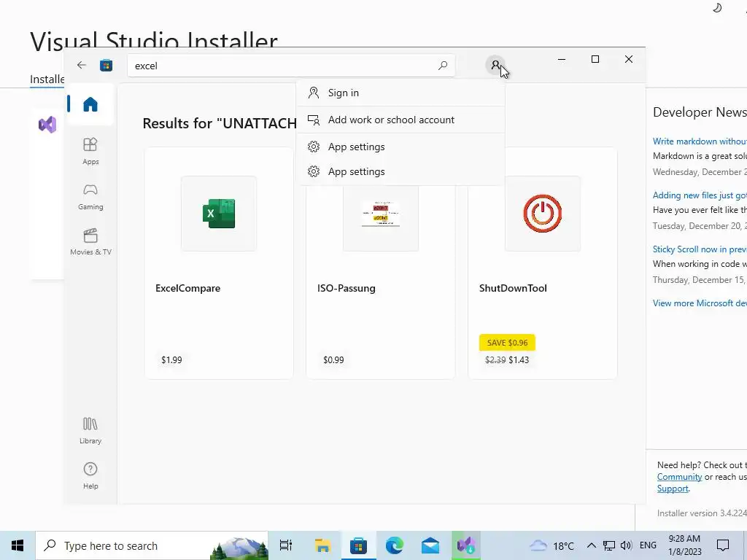This screenshot has width=747, height=560.
Task: Open the profile account icon
Action: [495, 65]
